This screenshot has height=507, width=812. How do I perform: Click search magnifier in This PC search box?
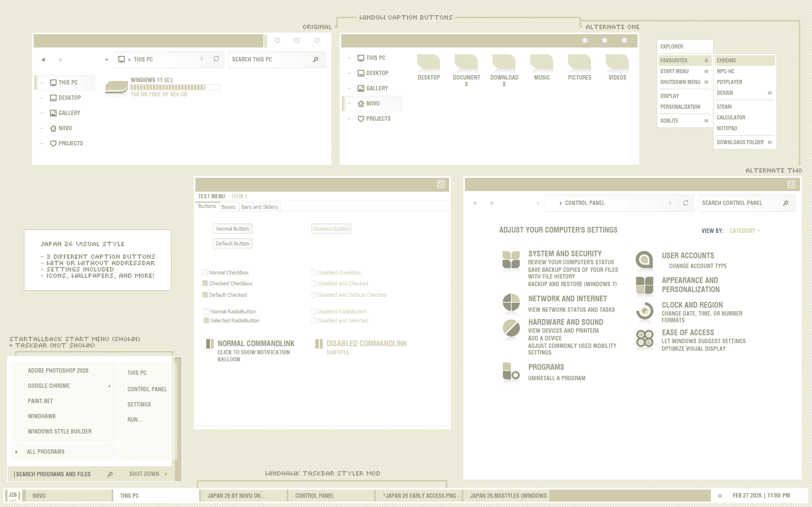click(x=315, y=60)
